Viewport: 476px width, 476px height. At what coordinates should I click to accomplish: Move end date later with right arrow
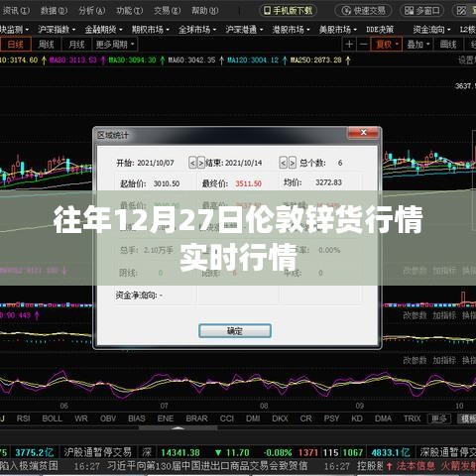(x=293, y=163)
